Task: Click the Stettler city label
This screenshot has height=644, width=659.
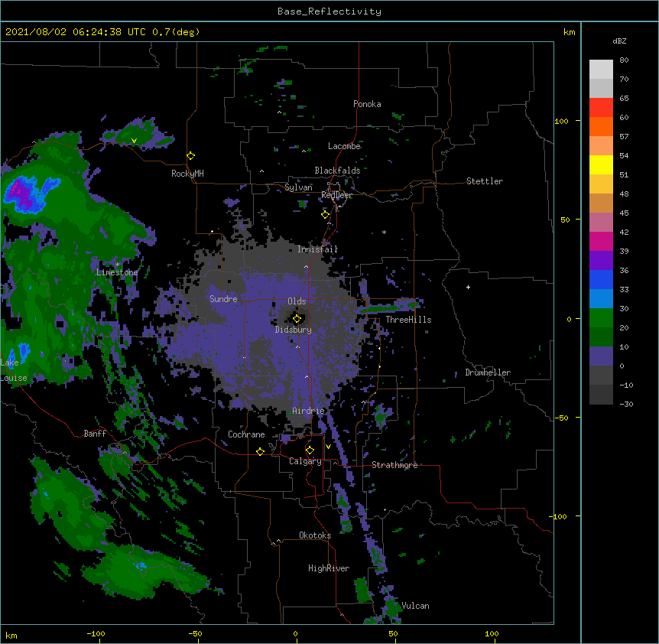Action: click(x=485, y=181)
